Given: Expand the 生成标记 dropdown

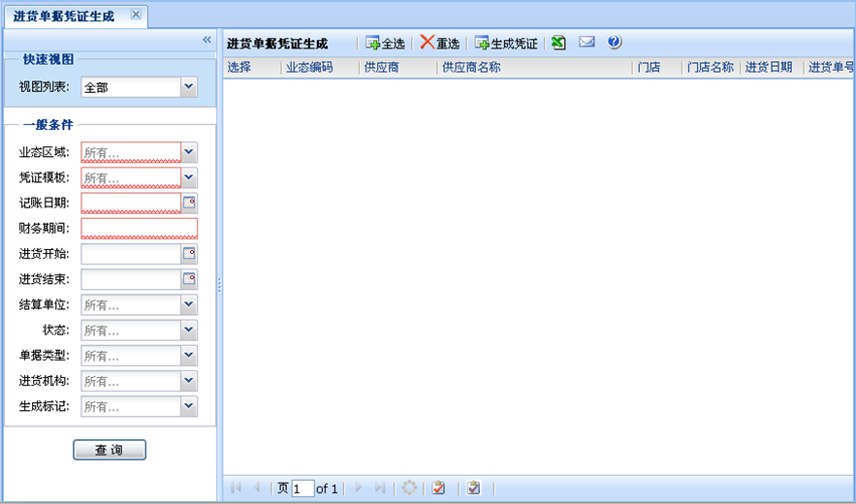Looking at the screenshot, I should 189,406.
